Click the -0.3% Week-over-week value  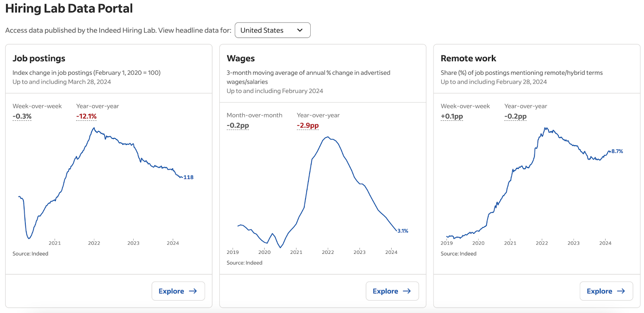pyautogui.click(x=21, y=116)
